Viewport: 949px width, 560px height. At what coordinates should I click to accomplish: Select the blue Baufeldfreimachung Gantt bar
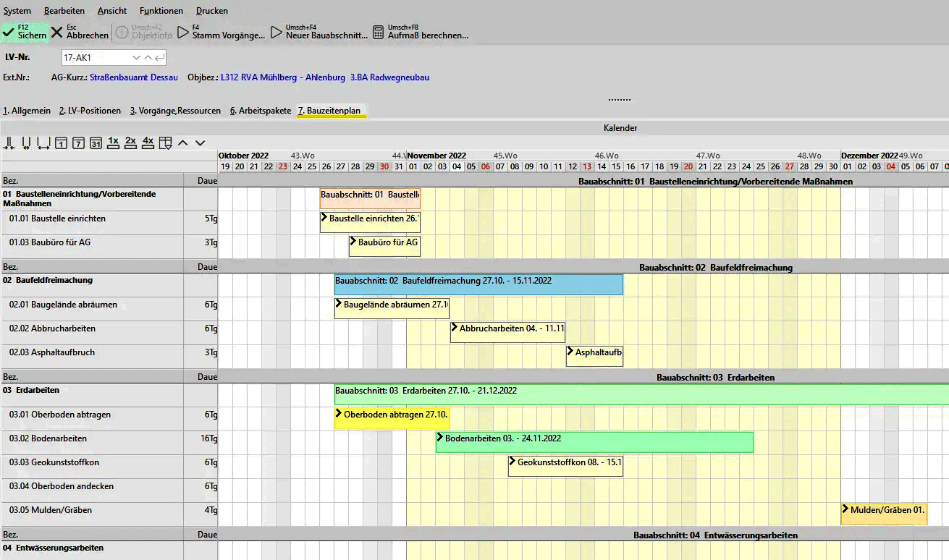[478, 284]
